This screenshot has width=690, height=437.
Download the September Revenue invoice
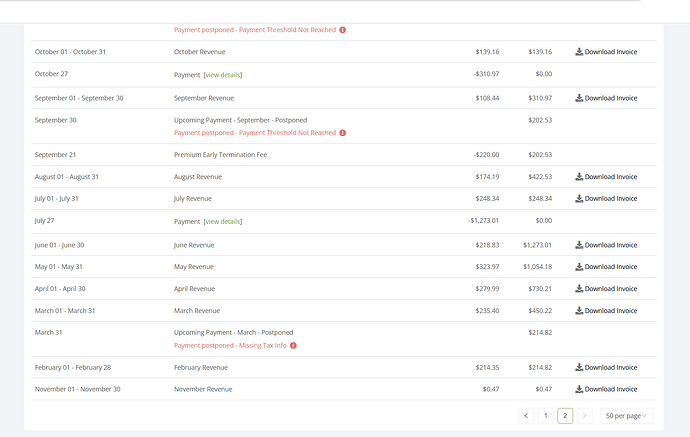[606, 98]
